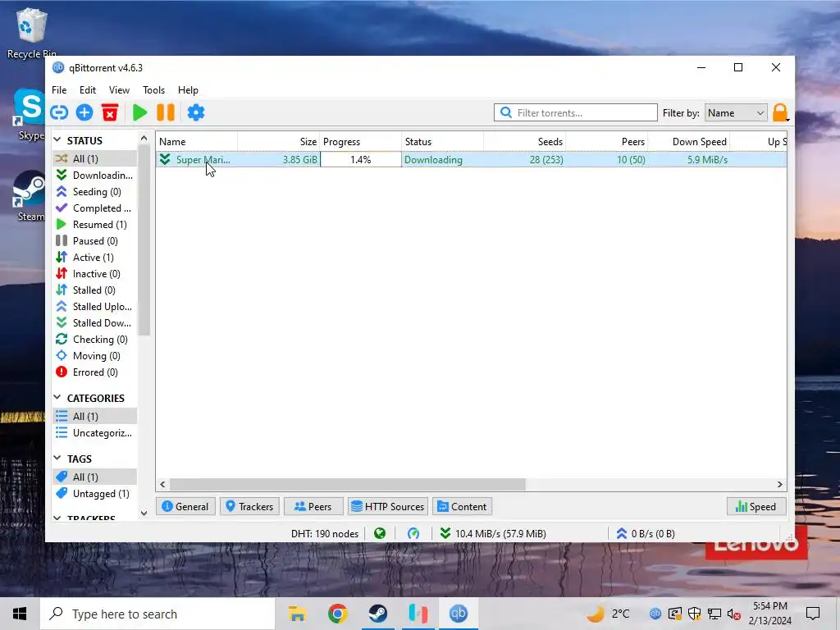Open the Tools menu

tap(153, 90)
